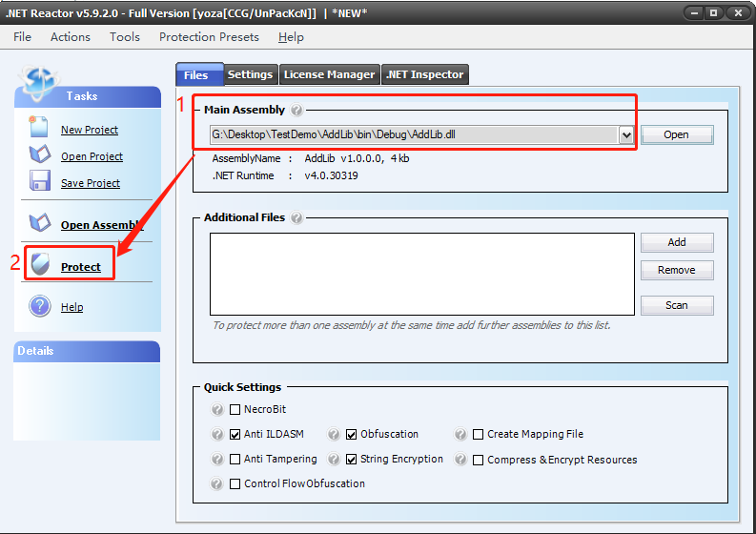Enable the NecroBit checkbox

235,409
